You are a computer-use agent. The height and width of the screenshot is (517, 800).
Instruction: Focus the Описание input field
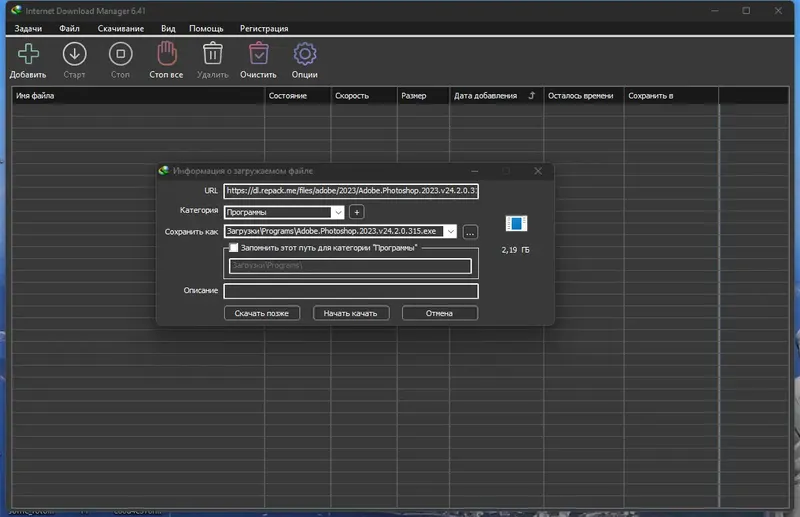[x=351, y=291]
